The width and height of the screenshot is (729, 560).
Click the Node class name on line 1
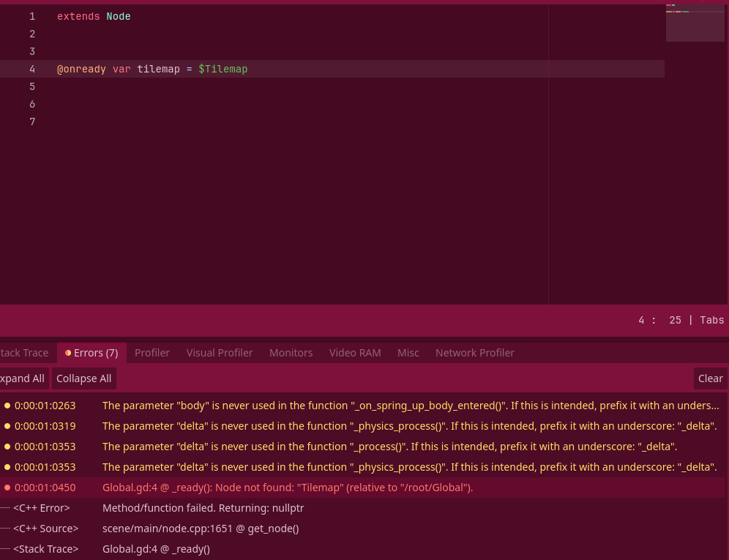tap(119, 16)
